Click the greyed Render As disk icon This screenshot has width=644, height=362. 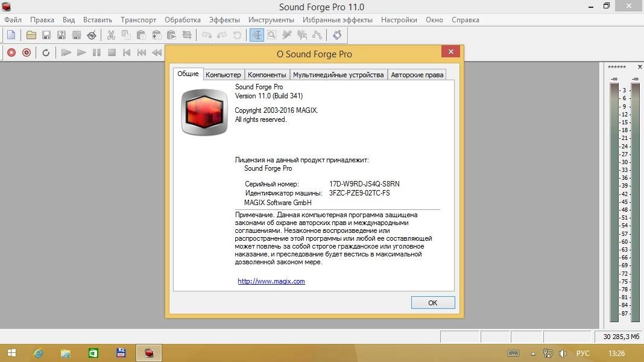pyautogui.click(x=77, y=35)
